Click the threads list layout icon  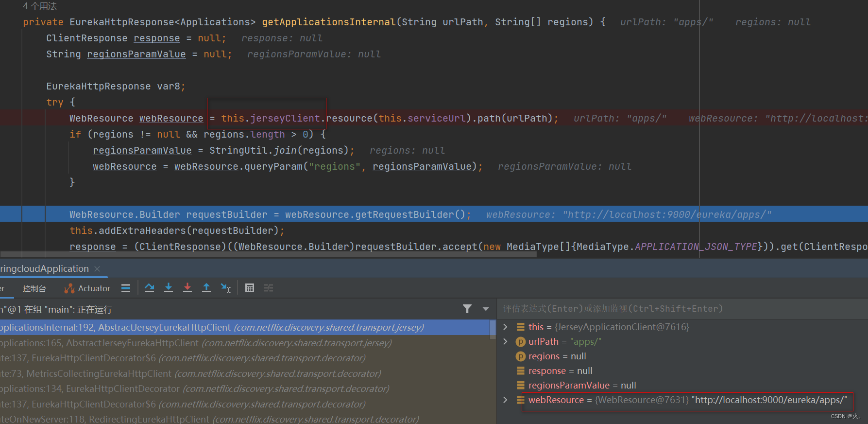pyautogui.click(x=126, y=288)
